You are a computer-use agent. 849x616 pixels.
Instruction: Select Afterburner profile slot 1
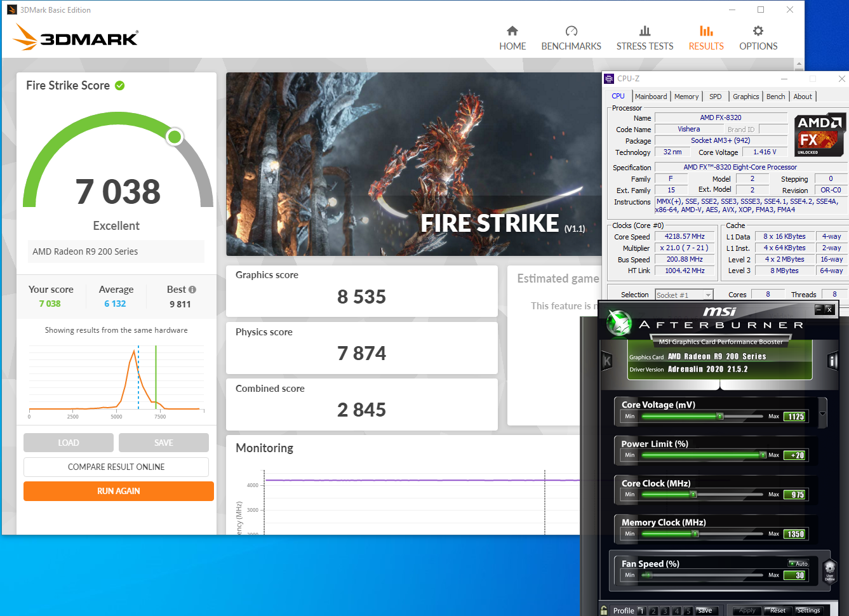[x=641, y=611]
